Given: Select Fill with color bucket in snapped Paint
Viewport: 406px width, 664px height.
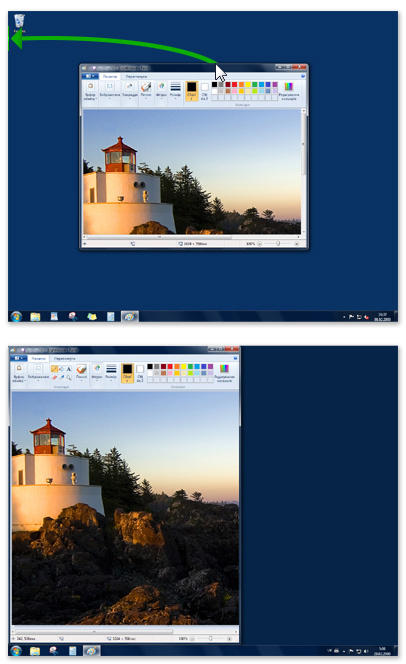Looking at the screenshot, I should pyautogui.click(x=61, y=369).
